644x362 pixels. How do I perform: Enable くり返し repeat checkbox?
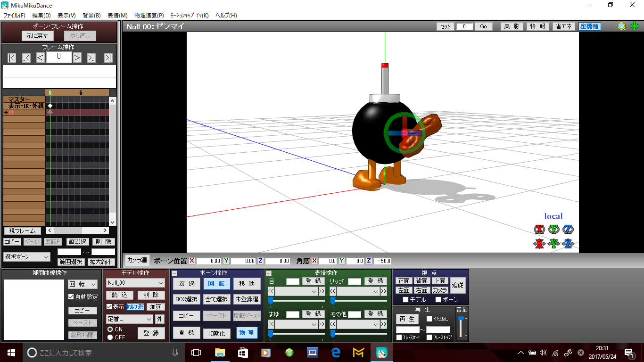click(429, 320)
